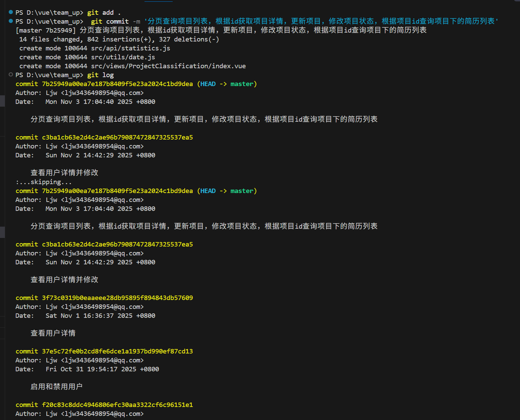Click the 'git add .' command text
The width and height of the screenshot is (520, 420).
(x=104, y=13)
